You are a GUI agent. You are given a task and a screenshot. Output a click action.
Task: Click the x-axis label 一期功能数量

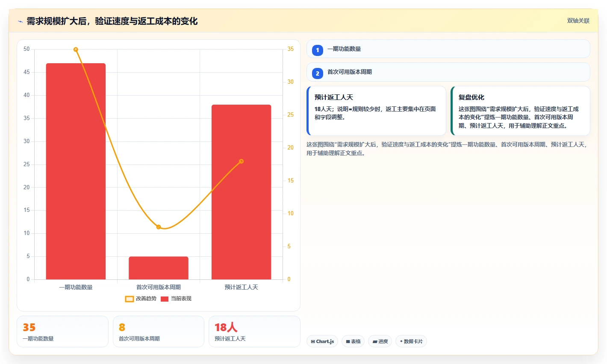pyautogui.click(x=76, y=287)
